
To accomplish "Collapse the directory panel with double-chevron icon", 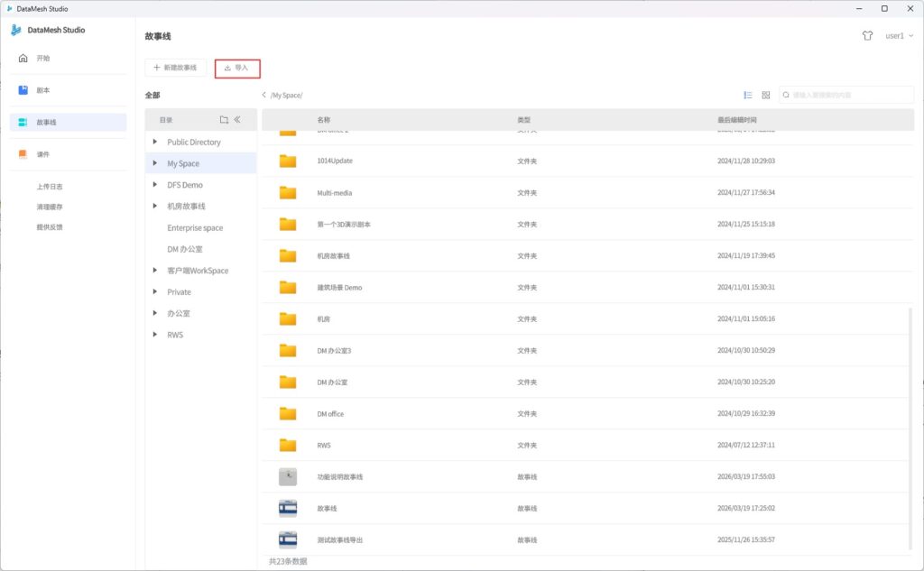I will (237, 120).
